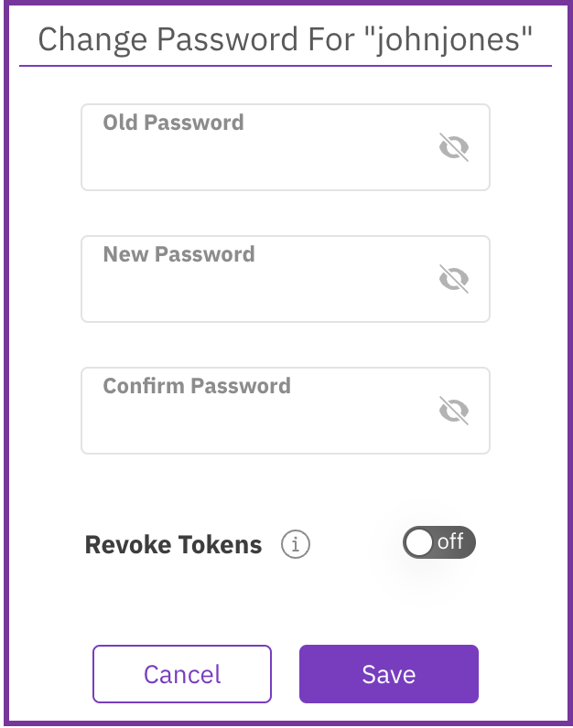Toggle visibility of the New Password field
Image resolution: width=573 pixels, height=728 pixels.
[x=454, y=278]
